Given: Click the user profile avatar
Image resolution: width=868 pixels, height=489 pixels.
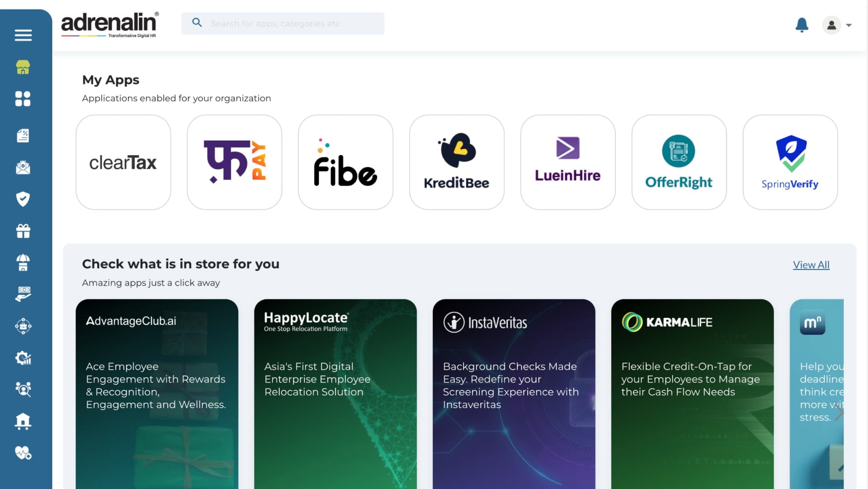Looking at the screenshot, I should [831, 25].
